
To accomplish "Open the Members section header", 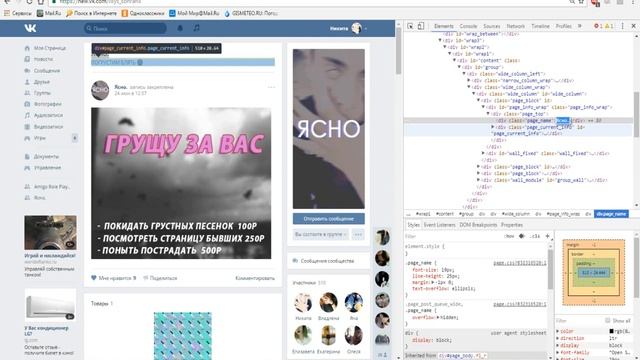I will 309,282.
